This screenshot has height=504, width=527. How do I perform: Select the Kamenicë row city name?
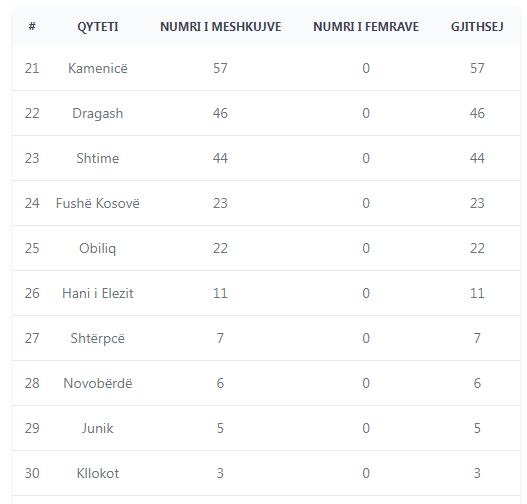pyautogui.click(x=97, y=68)
